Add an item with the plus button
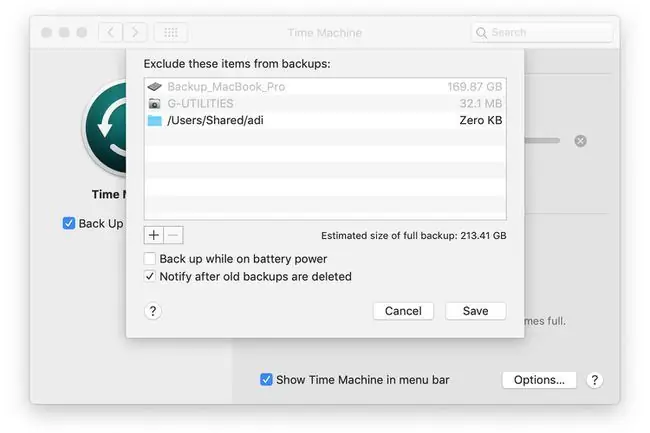This screenshot has height=433, width=650. point(154,235)
